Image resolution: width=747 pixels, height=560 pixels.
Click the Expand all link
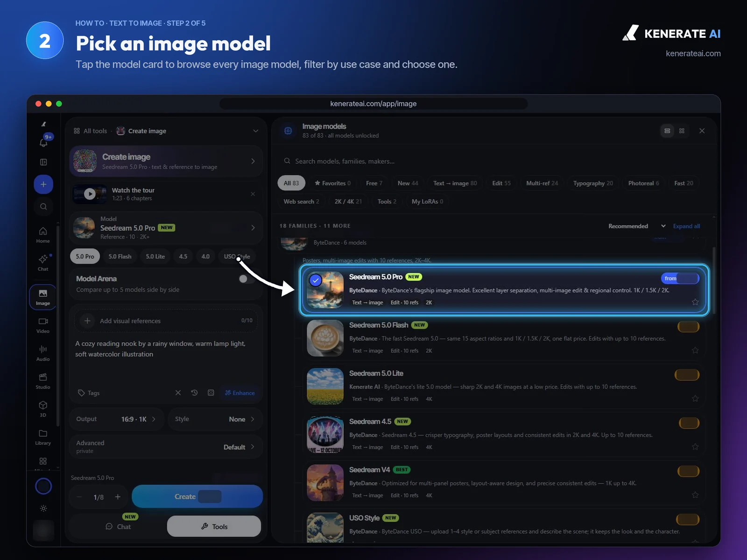point(686,226)
